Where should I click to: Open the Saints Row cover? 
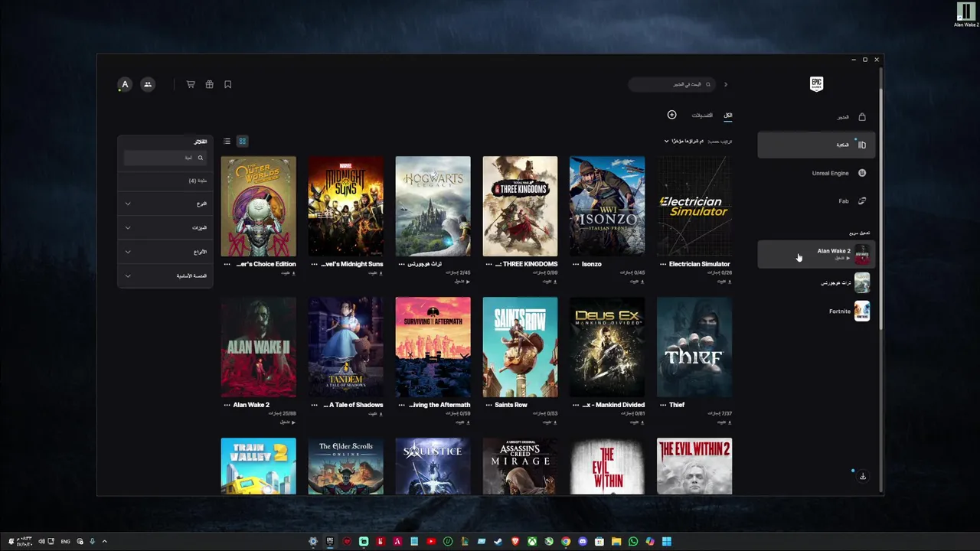[x=521, y=347]
